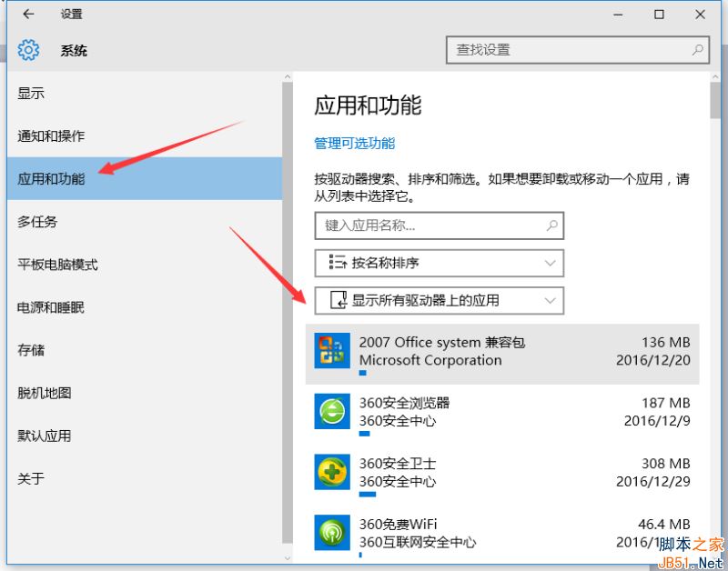Open 通知和操作 settings page
The height and width of the screenshot is (571, 728).
[x=51, y=136]
